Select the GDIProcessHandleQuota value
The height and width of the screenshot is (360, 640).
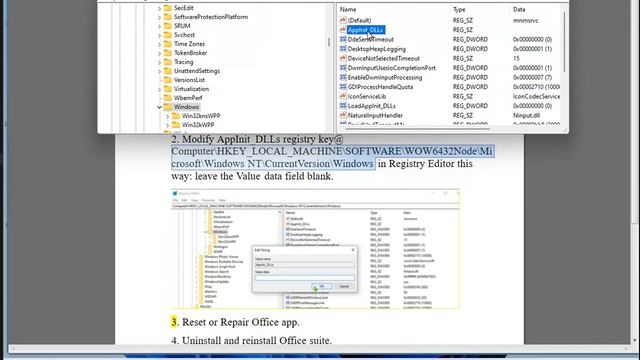(380, 87)
